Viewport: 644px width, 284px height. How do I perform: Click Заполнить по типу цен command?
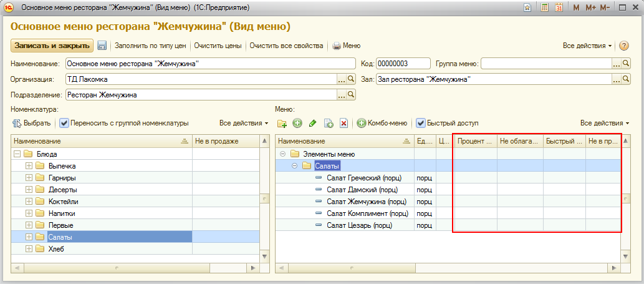click(x=151, y=46)
